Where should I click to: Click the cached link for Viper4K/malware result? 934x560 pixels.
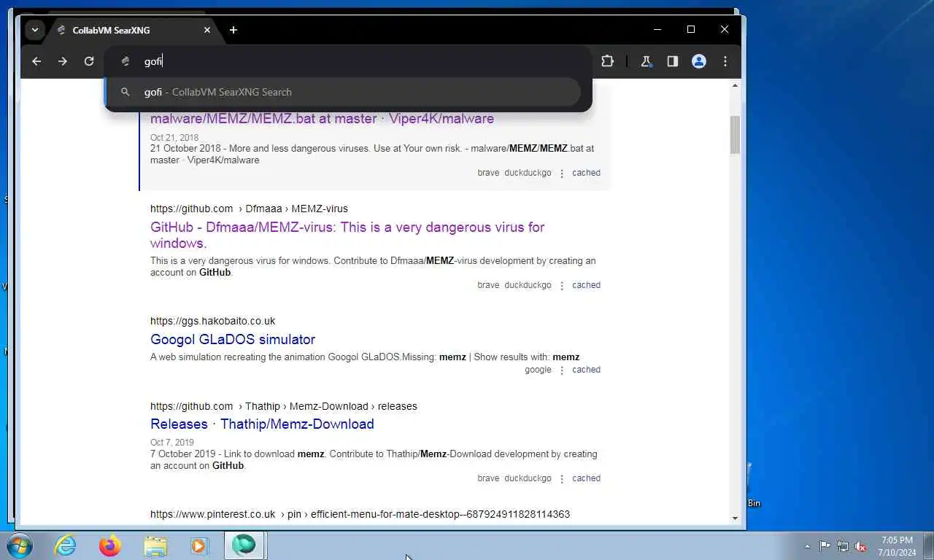(x=586, y=173)
